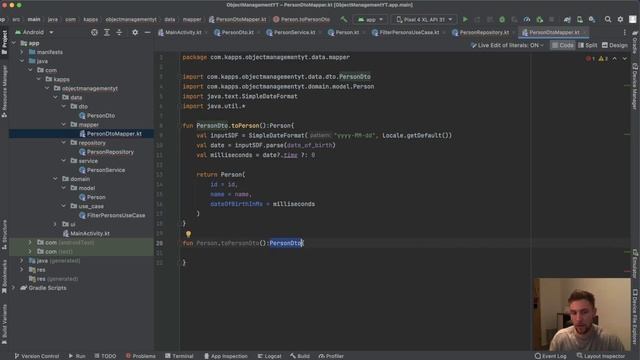Open the bottom Build tool window
This screenshot has height=360, width=640.
click(x=300, y=356)
